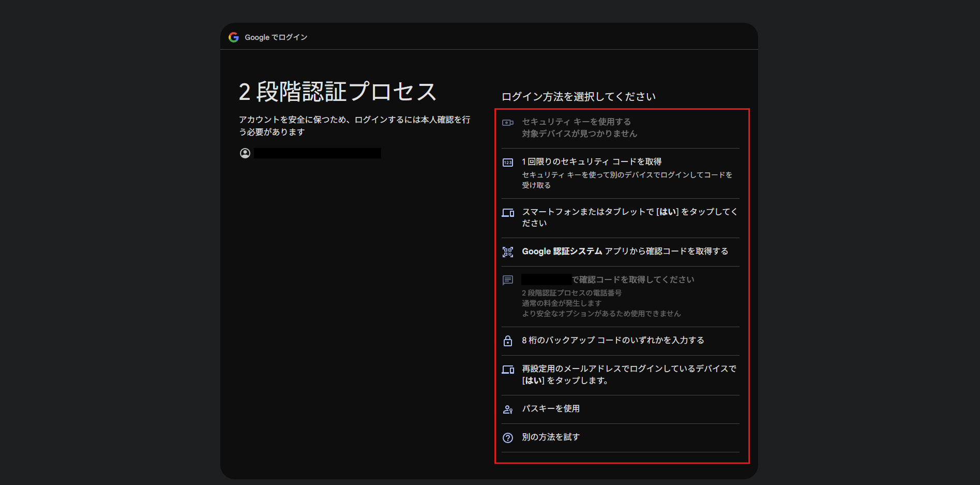Viewport: 980px width, 485px height.
Task: Select パスキーを使用 option
Action: [x=551, y=409]
